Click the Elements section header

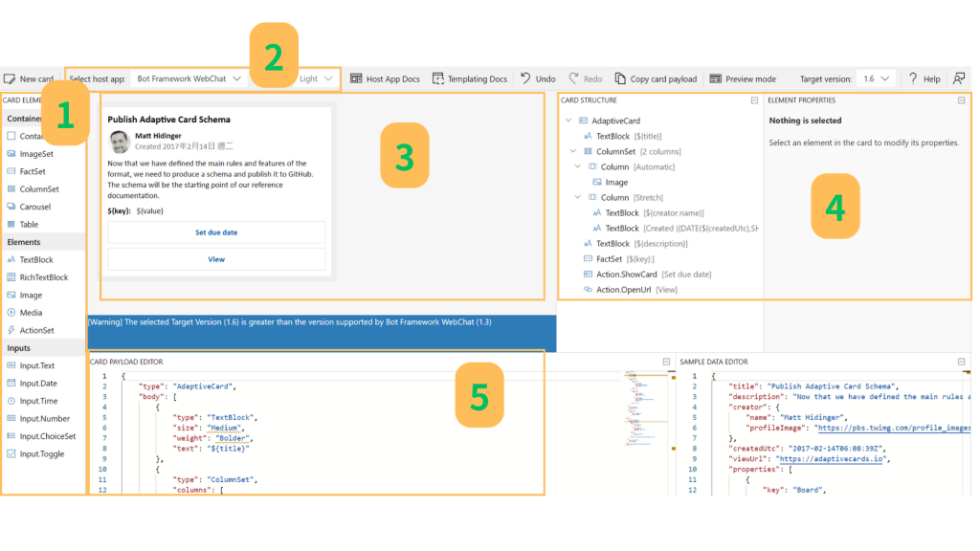[43, 242]
